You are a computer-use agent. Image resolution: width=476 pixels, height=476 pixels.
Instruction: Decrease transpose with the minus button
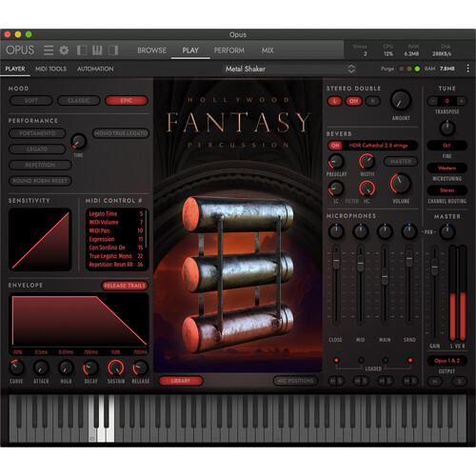(x=432, y=101)
